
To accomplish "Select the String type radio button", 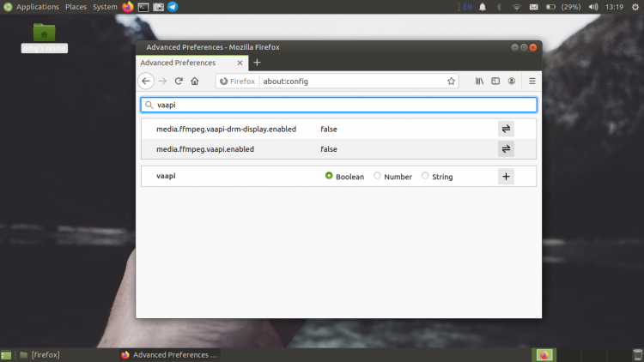I will tap(425, 176).
